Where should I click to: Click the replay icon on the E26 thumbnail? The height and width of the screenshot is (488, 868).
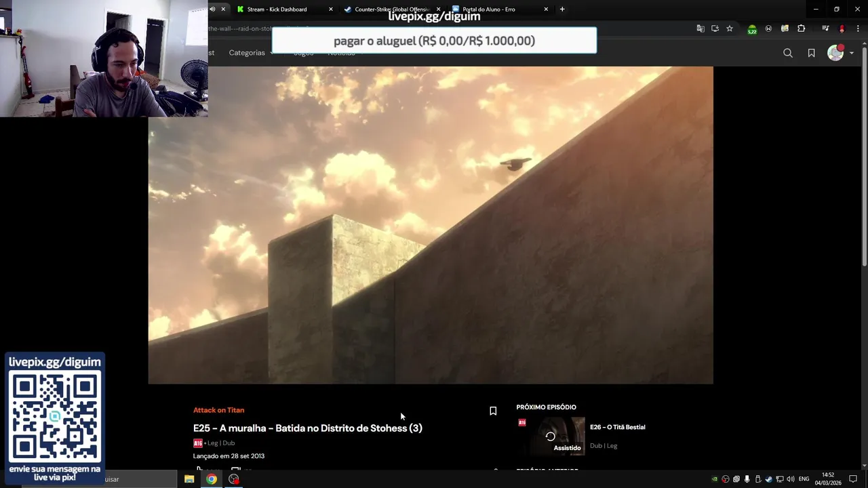pos(551,436)
